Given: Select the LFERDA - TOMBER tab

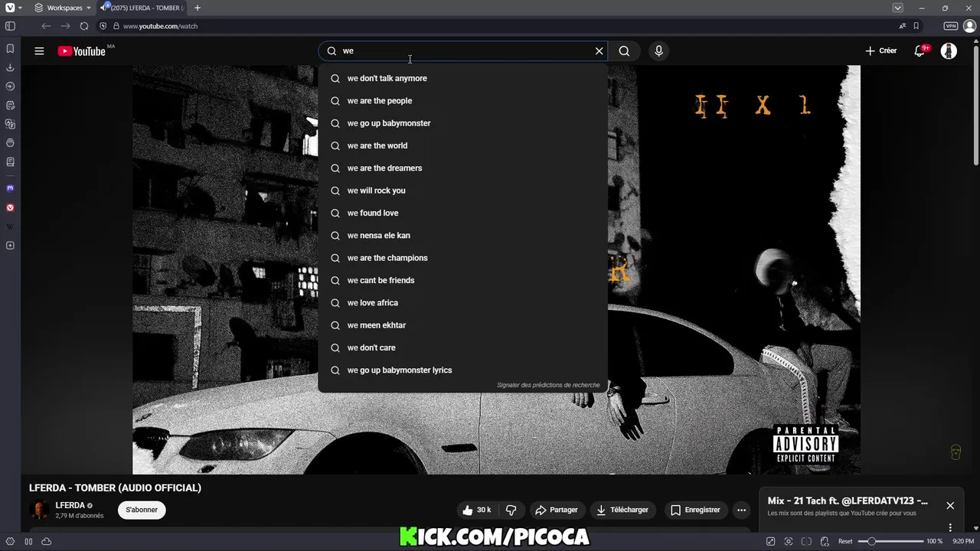Looking at the screenshot, I should [x=142, y=8].
